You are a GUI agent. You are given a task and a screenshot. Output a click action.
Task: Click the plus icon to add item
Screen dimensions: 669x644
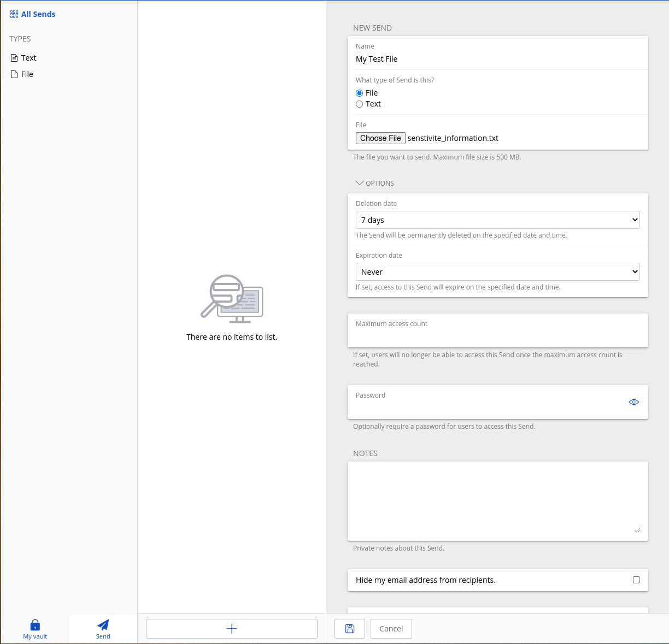[231, 629]
